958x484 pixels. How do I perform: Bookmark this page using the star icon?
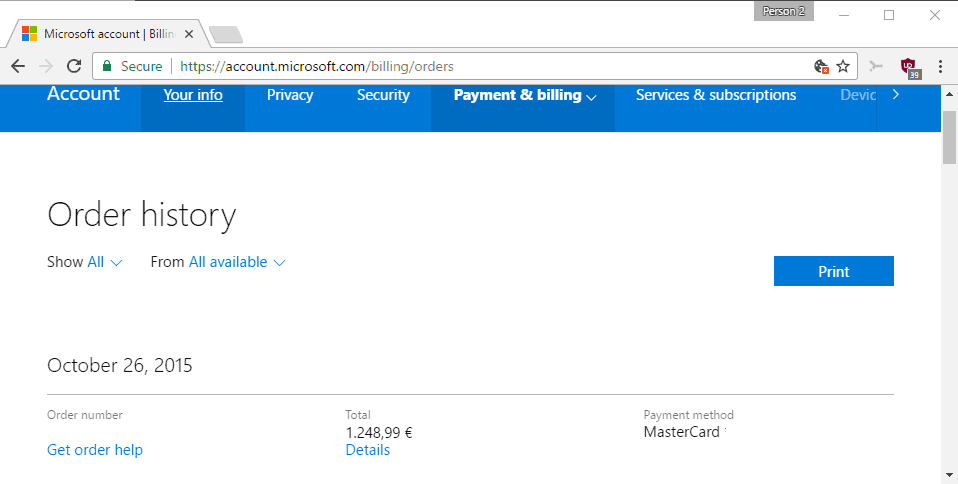tap(843, 66)
